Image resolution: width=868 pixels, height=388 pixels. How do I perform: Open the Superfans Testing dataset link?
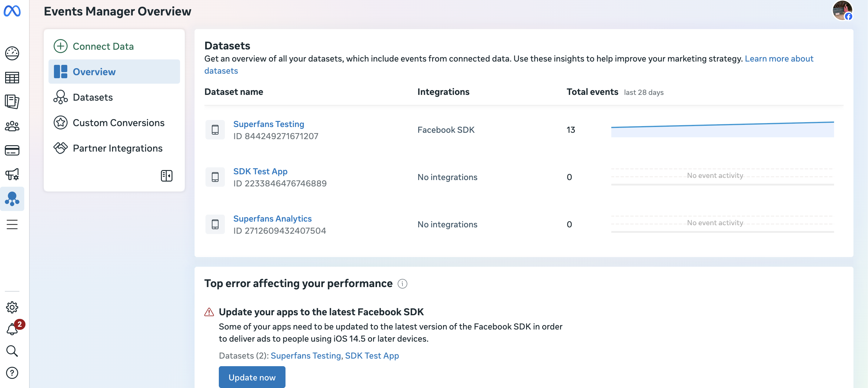[269, 124]
